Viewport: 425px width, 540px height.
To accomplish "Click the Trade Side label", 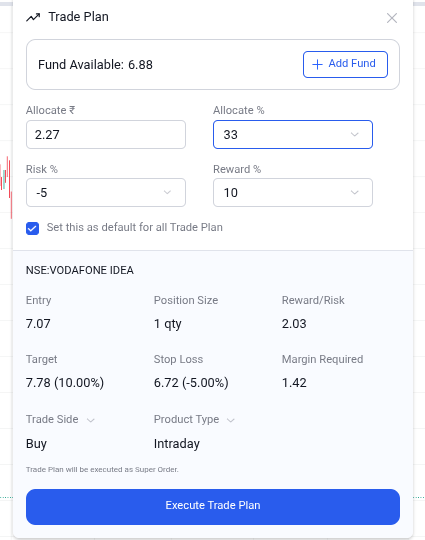I will pyautogui.click(x=52, y=419).
